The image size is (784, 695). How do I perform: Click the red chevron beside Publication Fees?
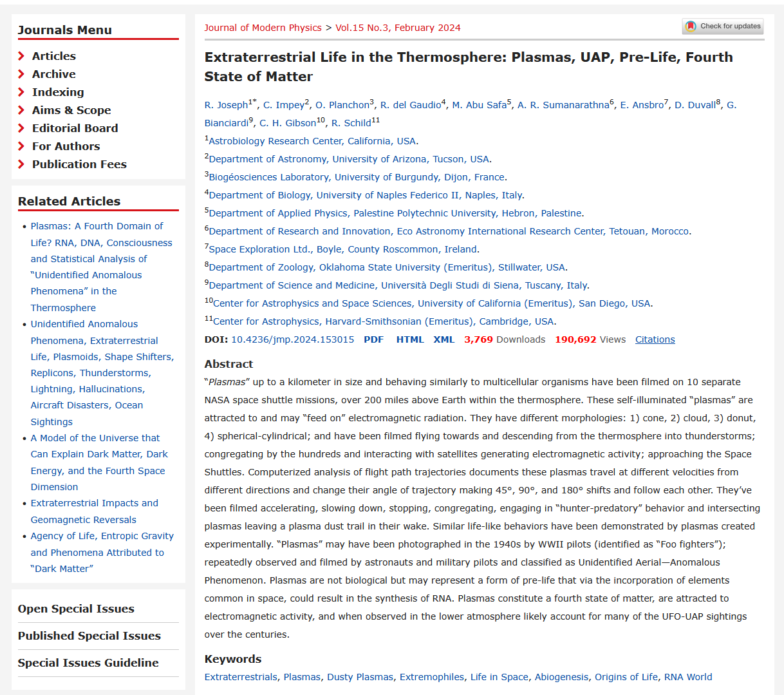[21, 164]
